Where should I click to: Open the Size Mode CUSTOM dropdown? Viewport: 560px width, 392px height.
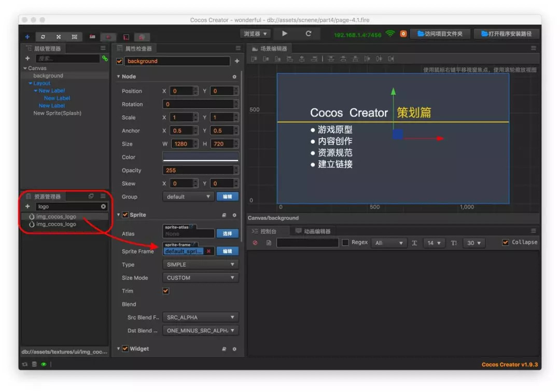pyautogui.click(x=200, y=278)
